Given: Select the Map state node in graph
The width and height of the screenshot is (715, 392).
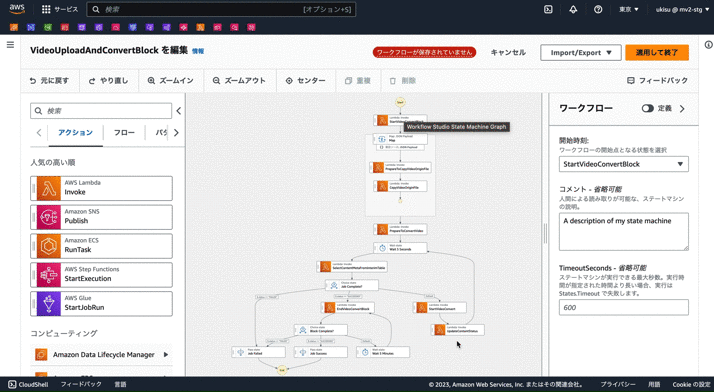Looking at the screenshot, I should 400,139.
